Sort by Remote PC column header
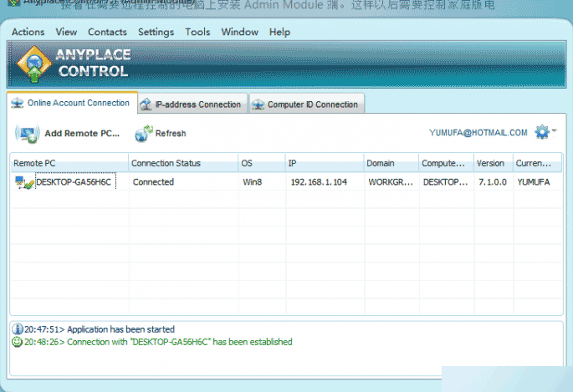Screen dimensions: 573x392 click(x=69, y=163)
